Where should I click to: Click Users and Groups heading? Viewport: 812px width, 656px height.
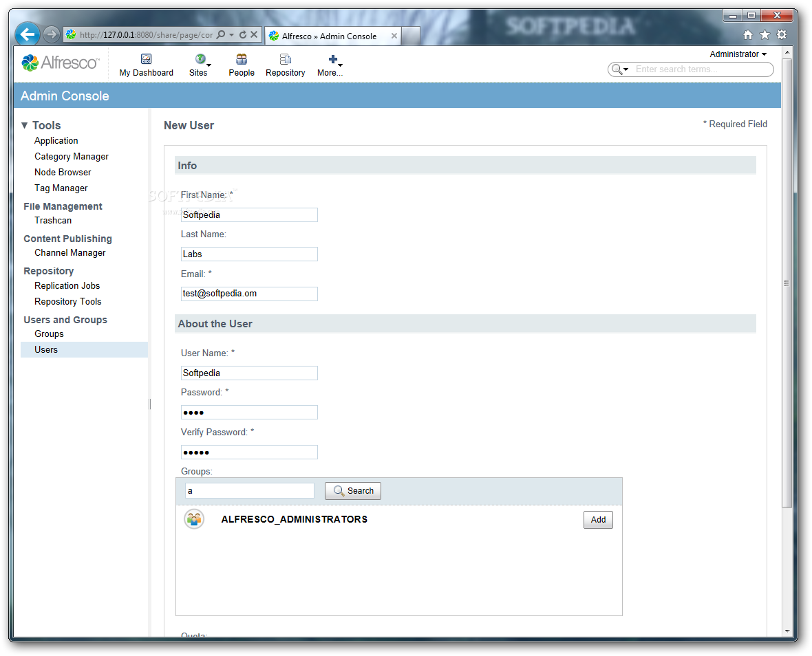pyautogui.click(x=65, y=320)
